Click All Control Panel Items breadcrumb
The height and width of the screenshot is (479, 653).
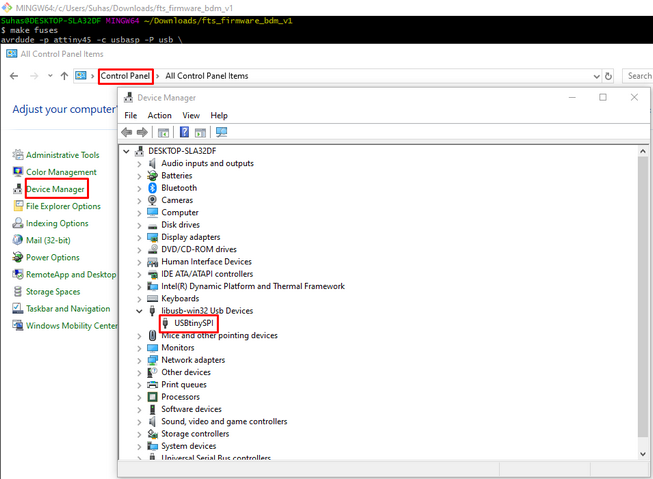(207, 76)
